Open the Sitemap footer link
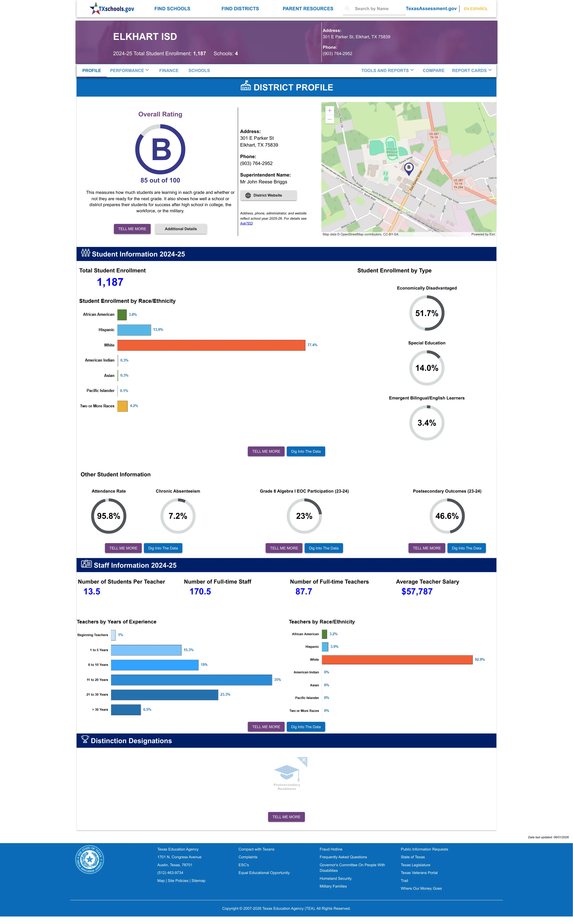 tap(199, 881)
